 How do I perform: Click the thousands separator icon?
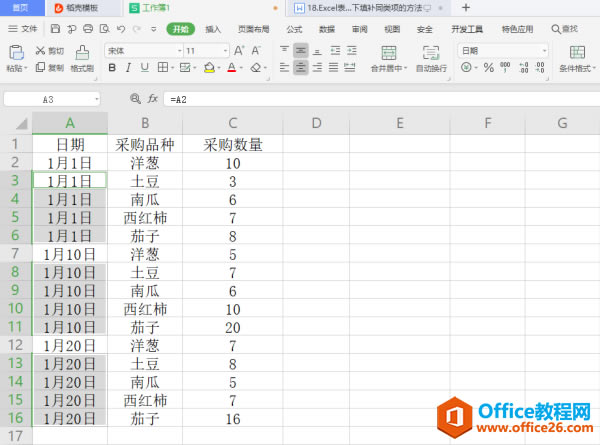pos(505,68)
